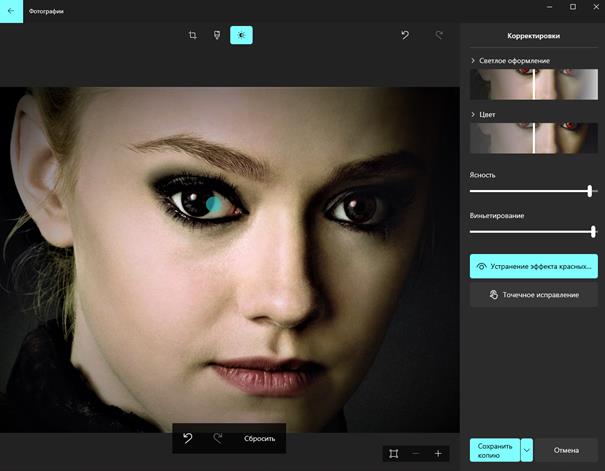
Task: Undo the last edit in top toolbar
Action: click(405, 35)
